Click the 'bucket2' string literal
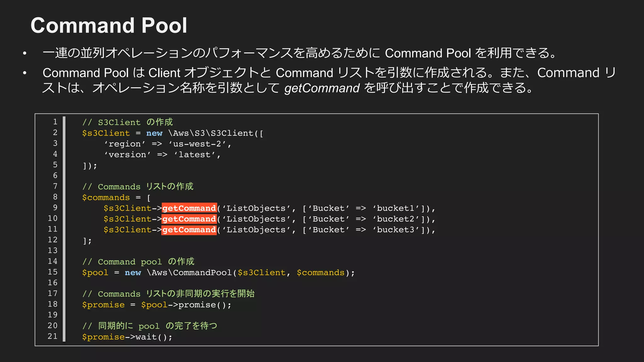The width and height of the screenshot is (644, 362). 397,219
